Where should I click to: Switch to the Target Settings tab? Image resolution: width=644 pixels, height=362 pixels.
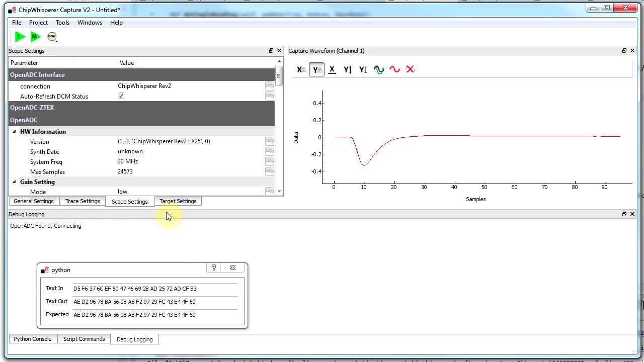(178, 201)
